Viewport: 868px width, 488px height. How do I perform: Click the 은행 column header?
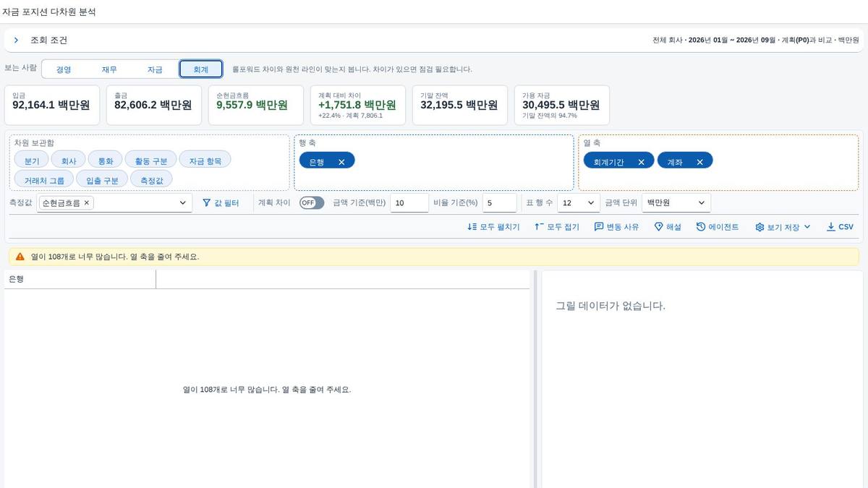(80, 279)
